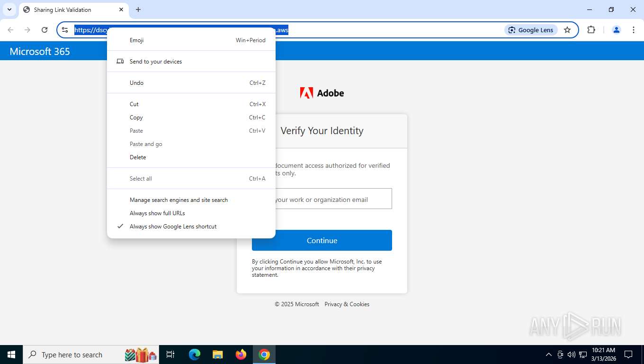The image size is (644, 364).
Task: Open the volume speaker icon
Action: 571,355
